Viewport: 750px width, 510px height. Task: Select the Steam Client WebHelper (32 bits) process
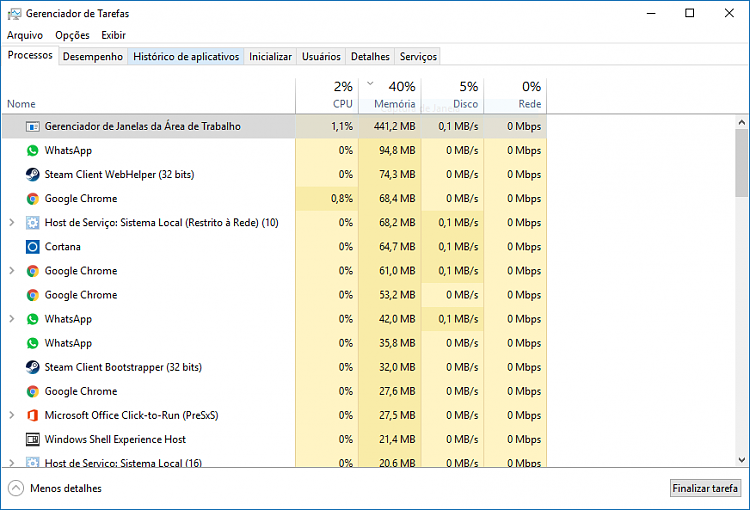coord(120,175)
